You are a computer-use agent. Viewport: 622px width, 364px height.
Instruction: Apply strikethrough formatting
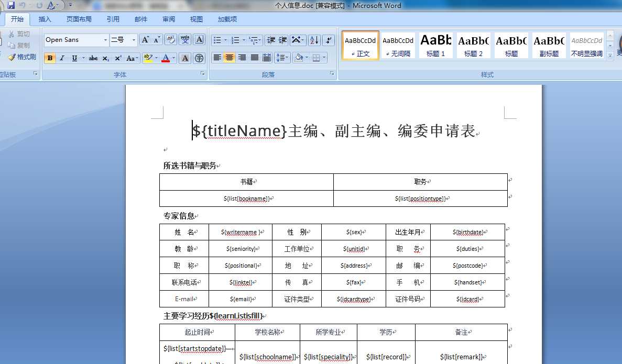tap(93, 58)
